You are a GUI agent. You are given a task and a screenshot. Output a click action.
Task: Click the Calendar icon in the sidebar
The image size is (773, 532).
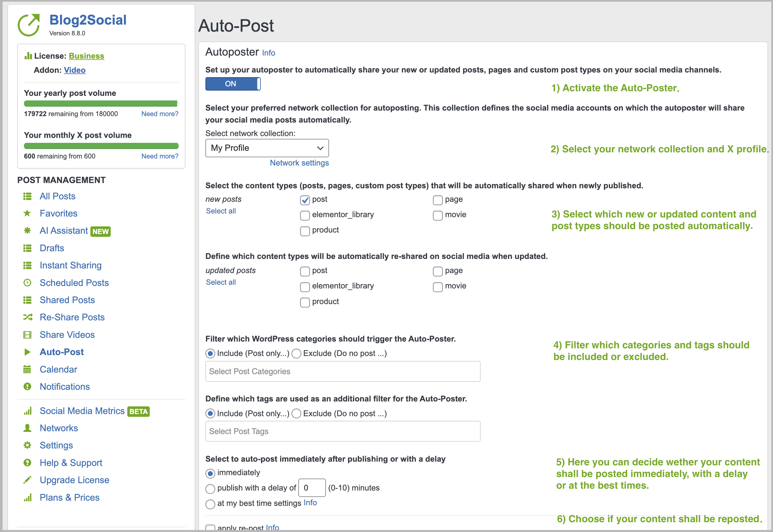click(28, 369)
